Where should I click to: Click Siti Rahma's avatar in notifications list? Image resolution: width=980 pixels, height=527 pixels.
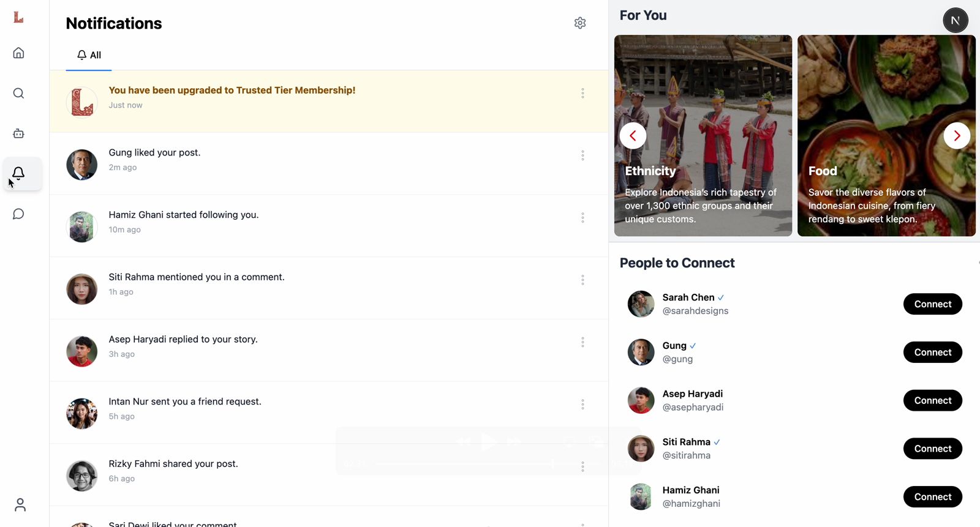(81, 289)
